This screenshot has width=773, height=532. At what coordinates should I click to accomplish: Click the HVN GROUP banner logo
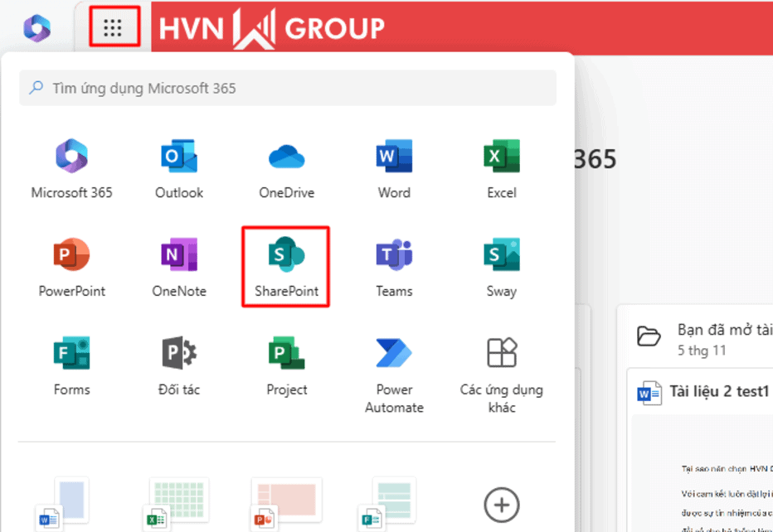272,28
